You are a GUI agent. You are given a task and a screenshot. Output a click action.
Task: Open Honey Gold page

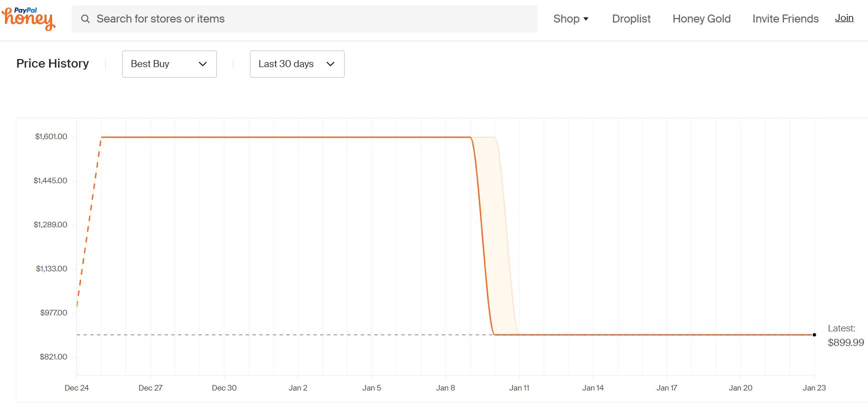(x=702, y=19)
